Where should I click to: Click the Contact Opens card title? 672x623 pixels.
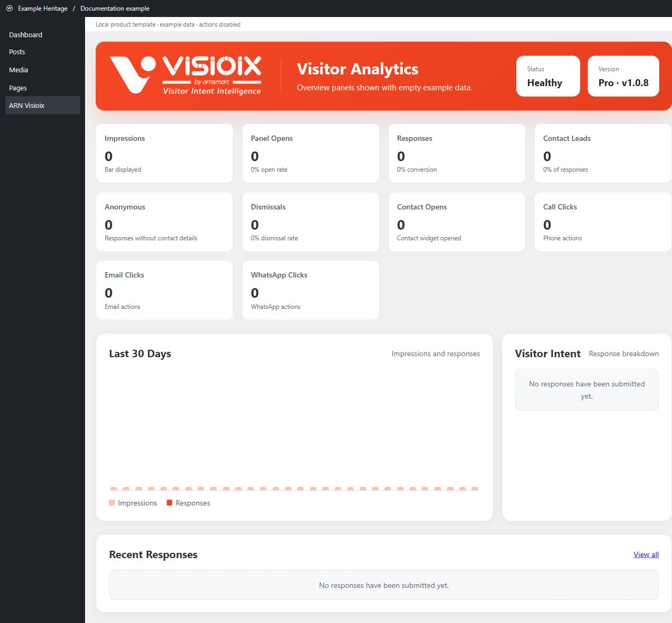coord(422,207)
